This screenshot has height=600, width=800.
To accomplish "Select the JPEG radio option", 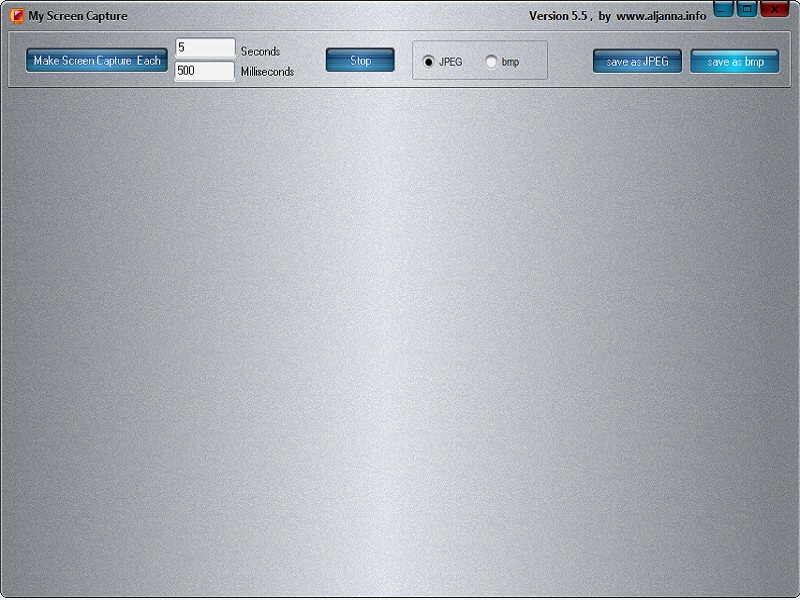I will click(442, 62).
